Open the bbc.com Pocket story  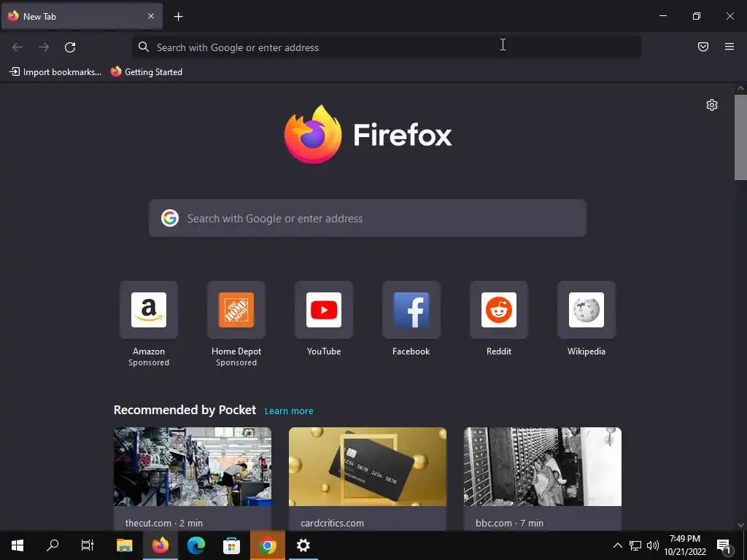point(543,478)
